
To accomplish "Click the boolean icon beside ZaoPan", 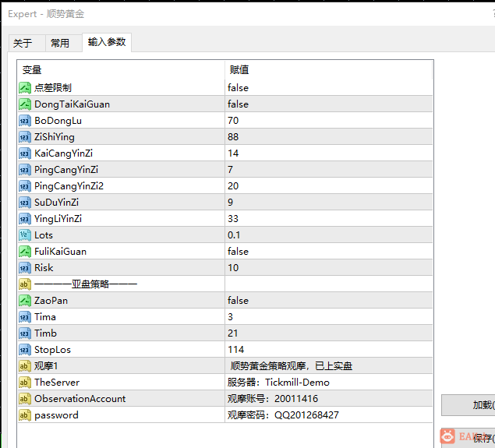I will (x=25, y=300).
